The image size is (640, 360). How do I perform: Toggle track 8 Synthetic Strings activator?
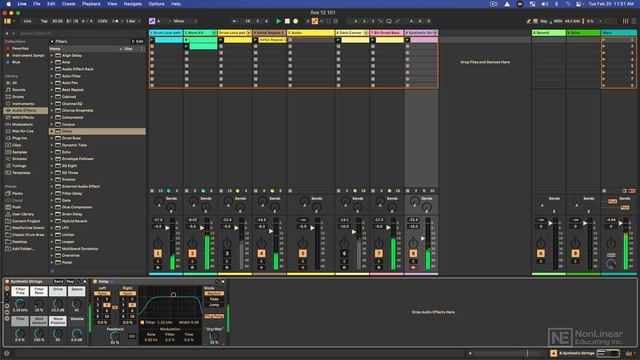pos(413,253)
